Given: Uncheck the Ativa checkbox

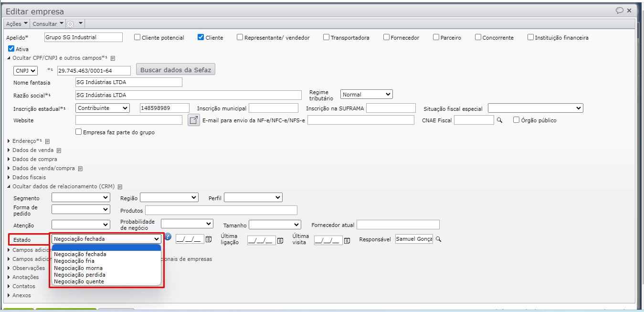Looking at the screenshot, I should (11, 48).
